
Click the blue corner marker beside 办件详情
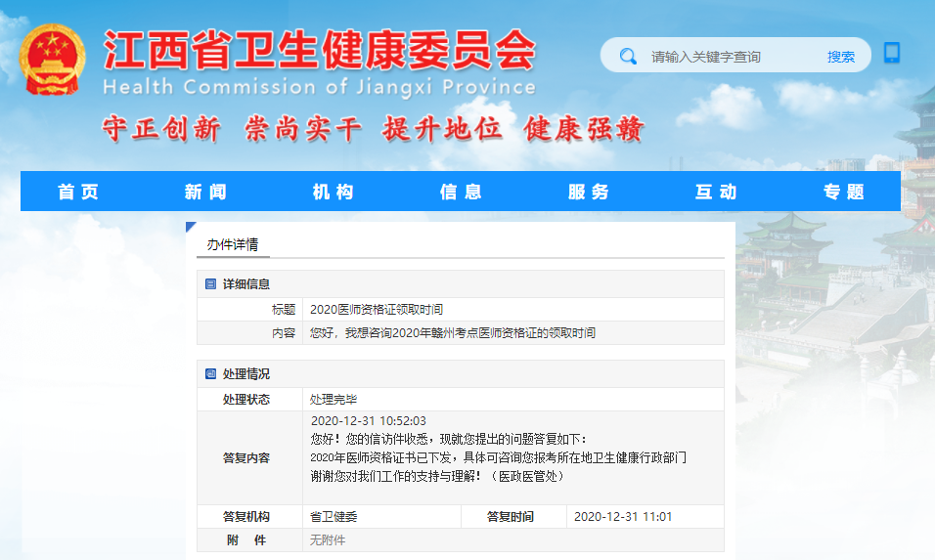pos(191,228)
